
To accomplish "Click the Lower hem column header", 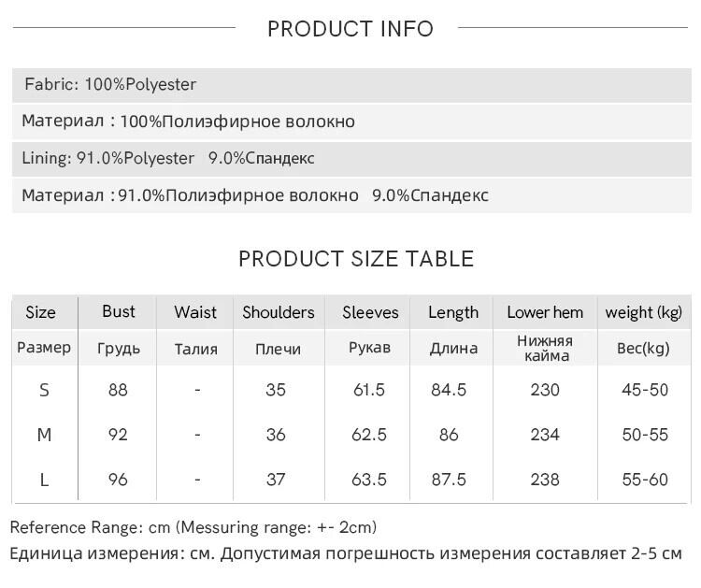I will point(545,312).
